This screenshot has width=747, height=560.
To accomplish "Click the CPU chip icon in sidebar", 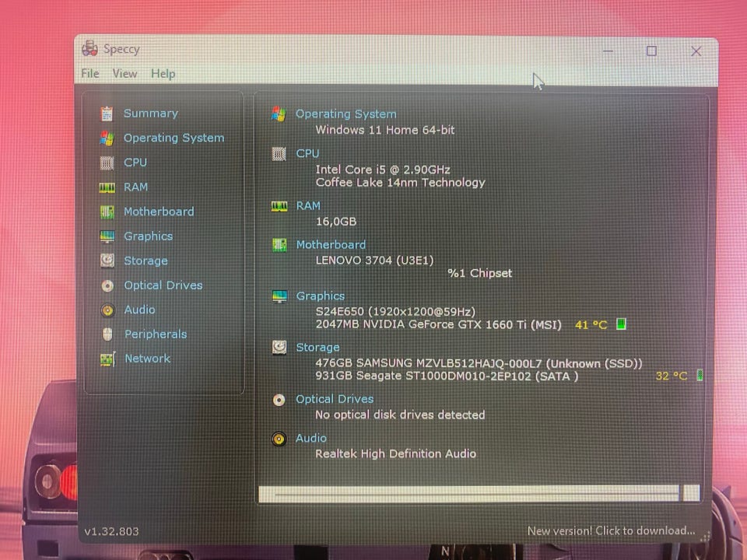I will pos(107,163).
